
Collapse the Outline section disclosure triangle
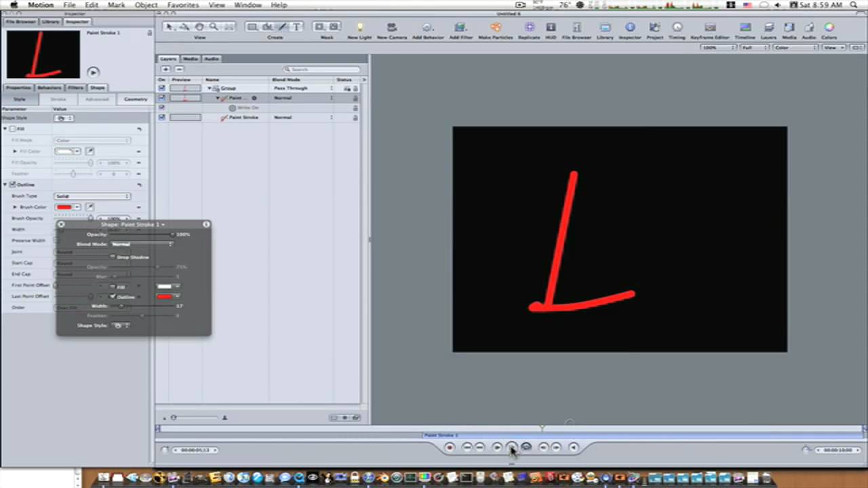[5, 184]
